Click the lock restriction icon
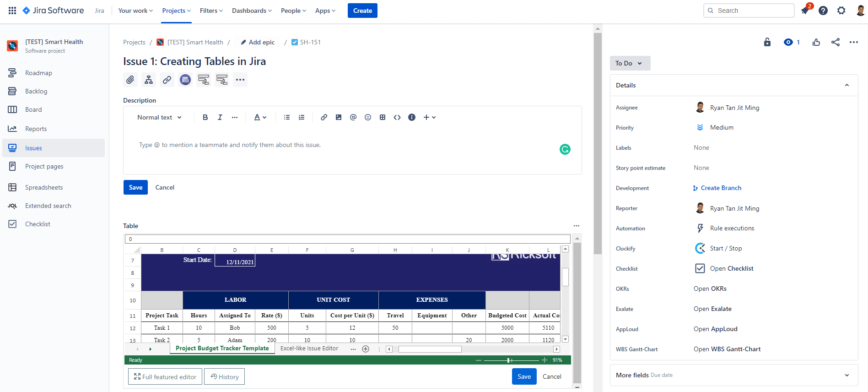Screen dimensions: 868x392 [767, 42]
